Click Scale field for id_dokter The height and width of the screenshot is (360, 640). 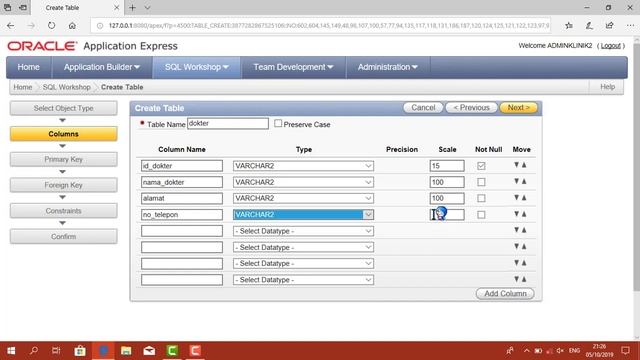pos(447,166)
